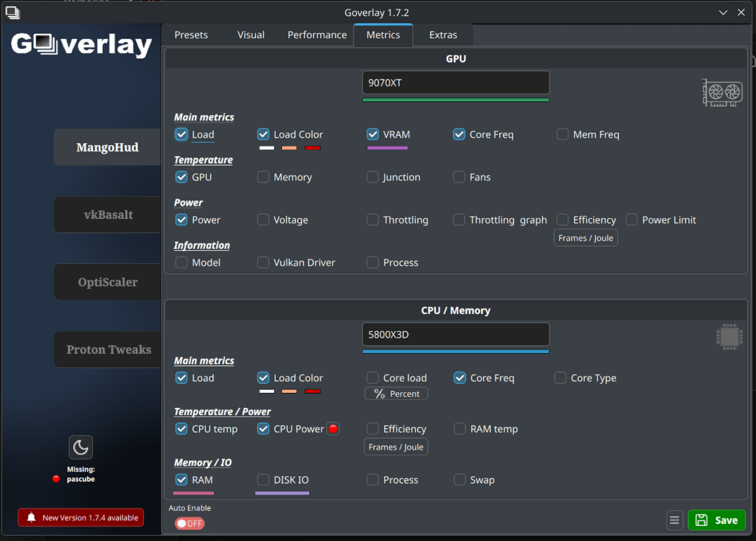Uncheck the VRAM checkbox
756x541 pixels.
click(372, 134)
